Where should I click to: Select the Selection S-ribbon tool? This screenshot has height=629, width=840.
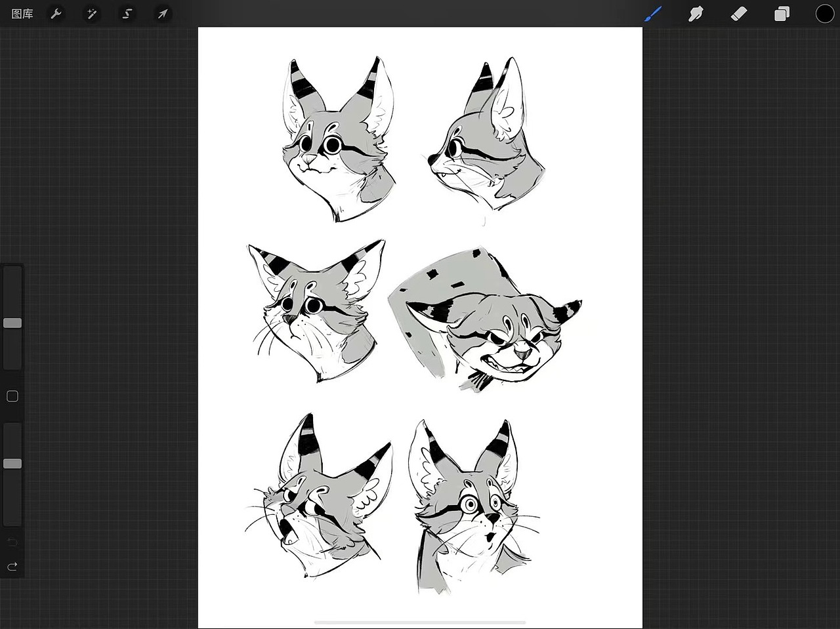pyautogui.click(x=127, y=14)
